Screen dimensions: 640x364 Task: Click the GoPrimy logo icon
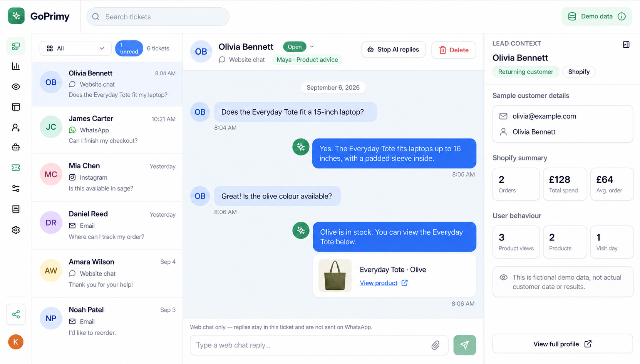click(x=16, y=16)
